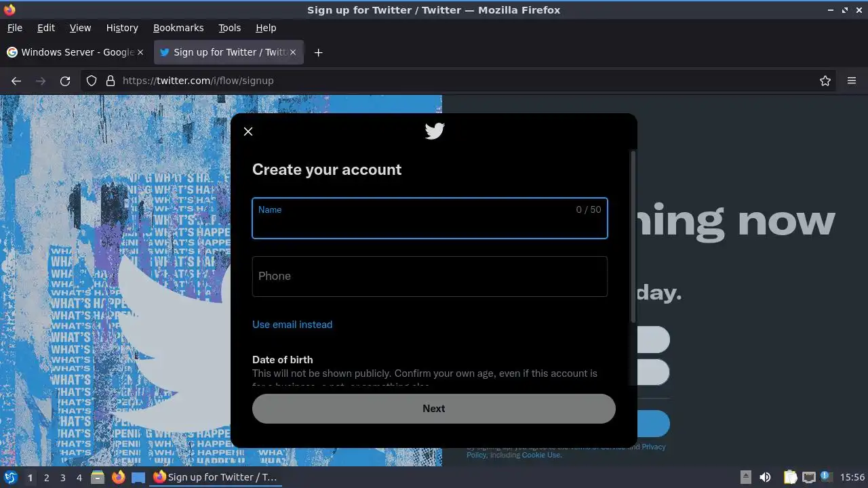Open the Help menu
Image resolution: width=868 pixels, height=488 pixels.
tap(266, 28)
